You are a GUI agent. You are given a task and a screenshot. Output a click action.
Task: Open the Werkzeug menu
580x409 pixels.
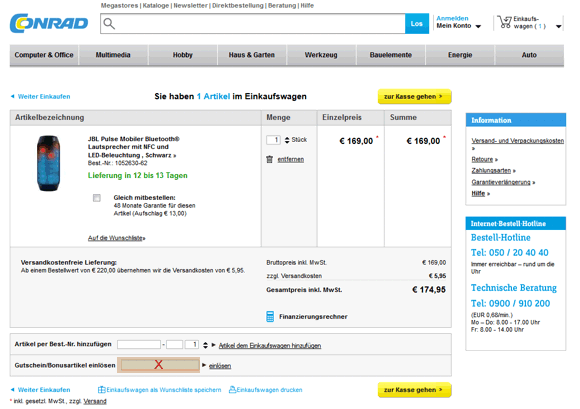click(321, 55)
